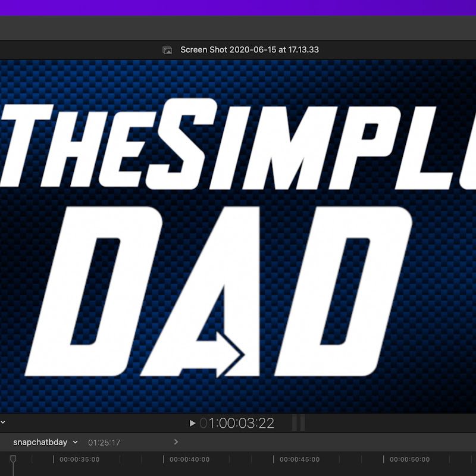Click the snapchatbday project name
Image resolution: width=476 pixels, height=476 pixels.
click(40, 443)
